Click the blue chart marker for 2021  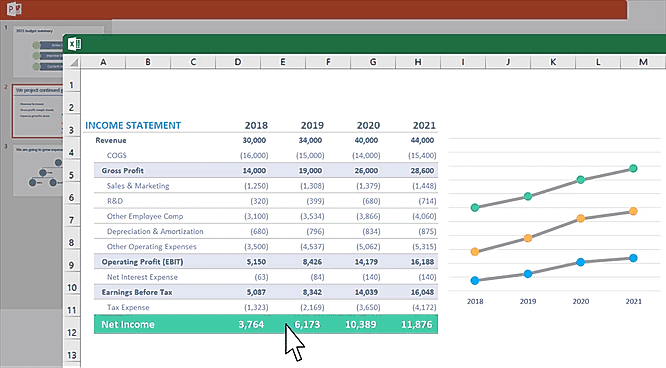633,258
